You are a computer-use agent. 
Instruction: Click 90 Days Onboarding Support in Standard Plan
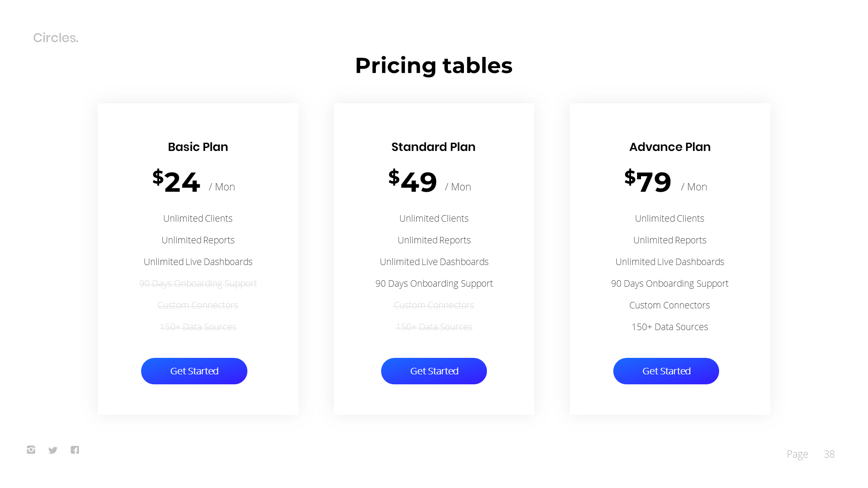coord(434,284)
